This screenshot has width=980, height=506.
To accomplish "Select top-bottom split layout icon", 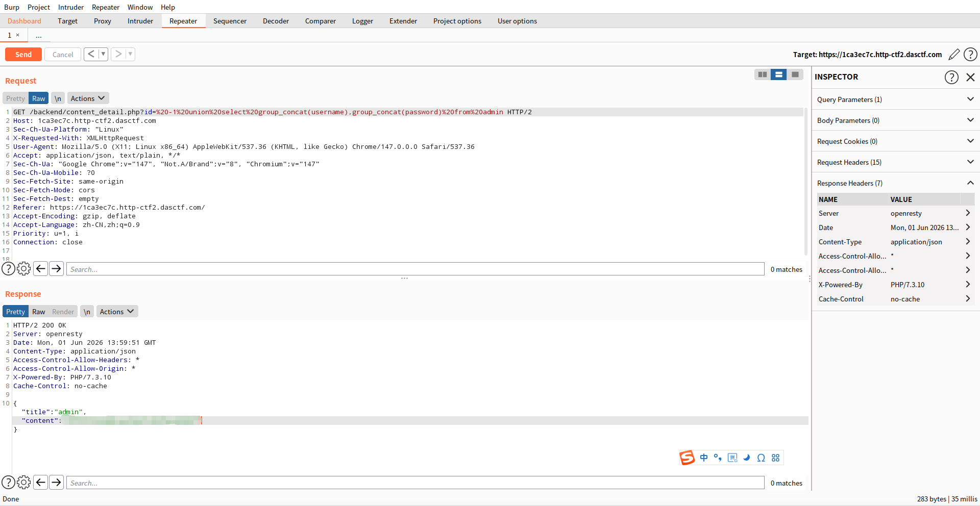I will [x=779, y=74].
